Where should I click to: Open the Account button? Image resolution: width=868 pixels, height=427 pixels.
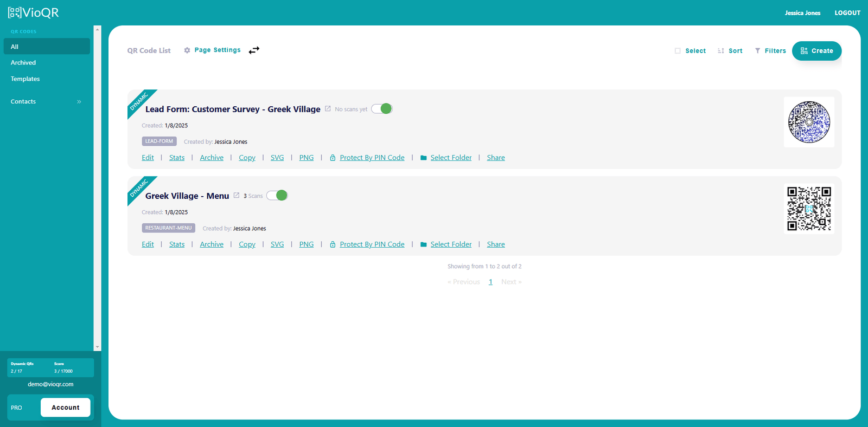click(x=66, y=407)
